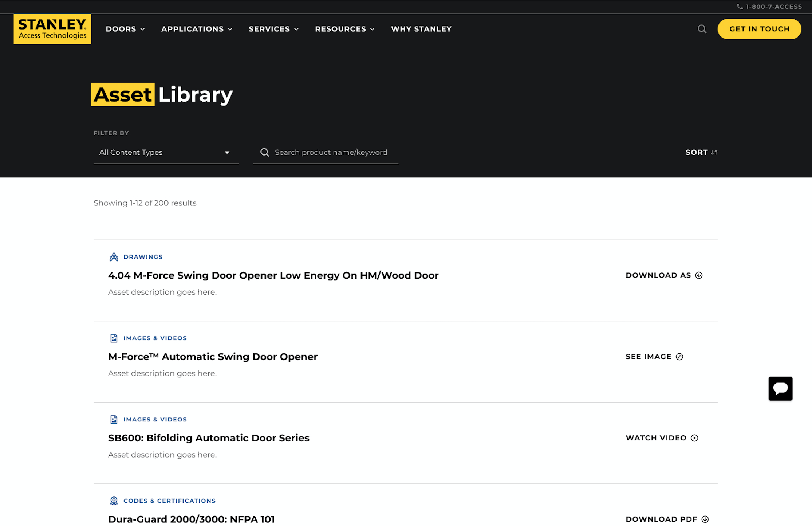812x526 pixels.
Task: Open the Resources menu
Action: click(x=344, y=29)
